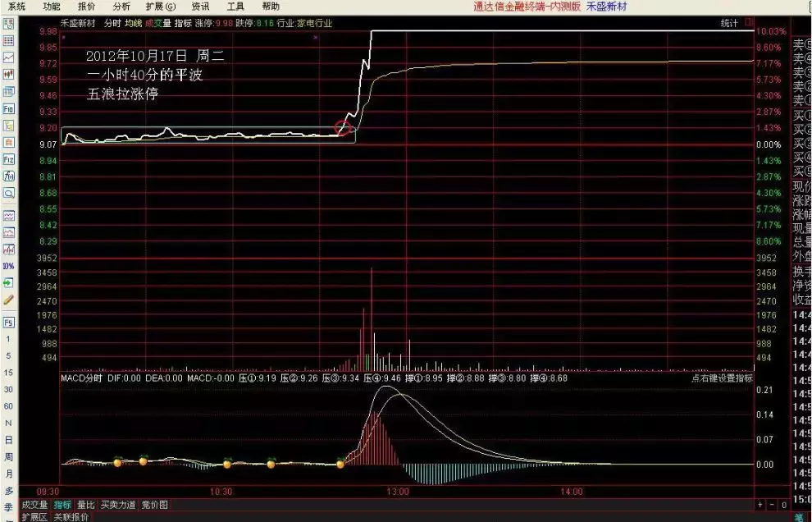Click the F10 company info icon
Image resolution: width=812 pixels, height=522 pixels.
pyautogui.click(x=9, y=109)
